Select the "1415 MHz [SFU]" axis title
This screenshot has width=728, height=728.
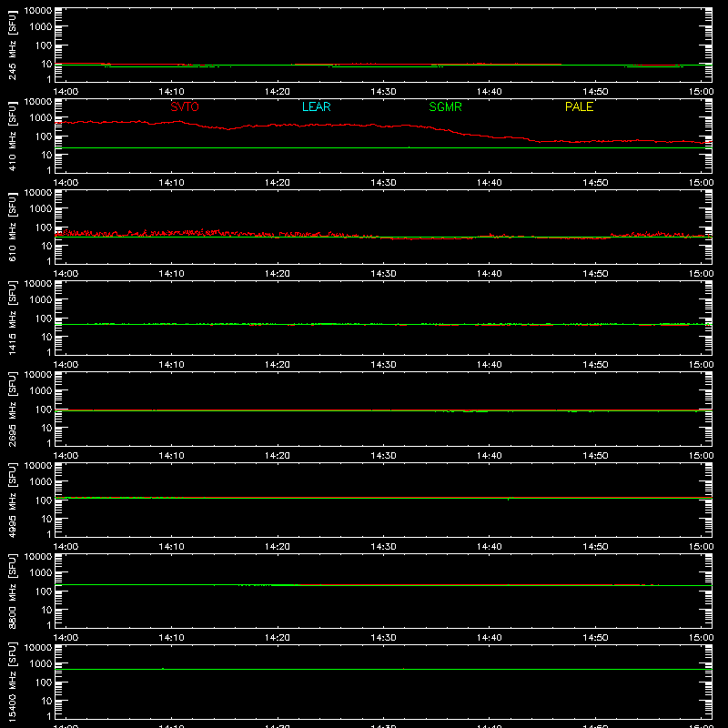12,318
